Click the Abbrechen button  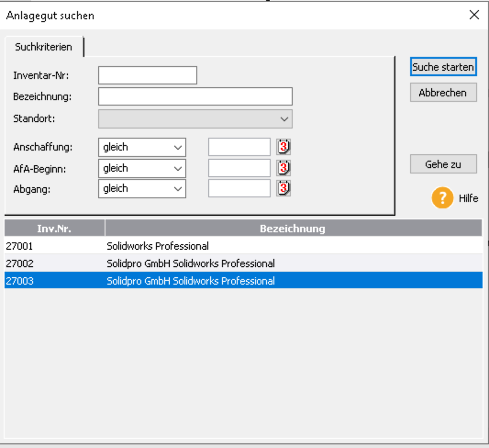pyautogui.click(x=443, y=93)
